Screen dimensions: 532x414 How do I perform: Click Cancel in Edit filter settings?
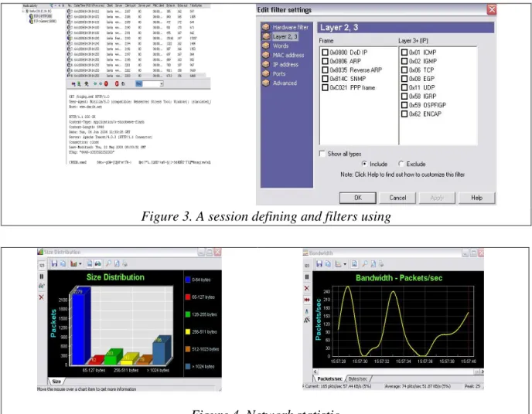pyautogui.click(x=397, y=198)
